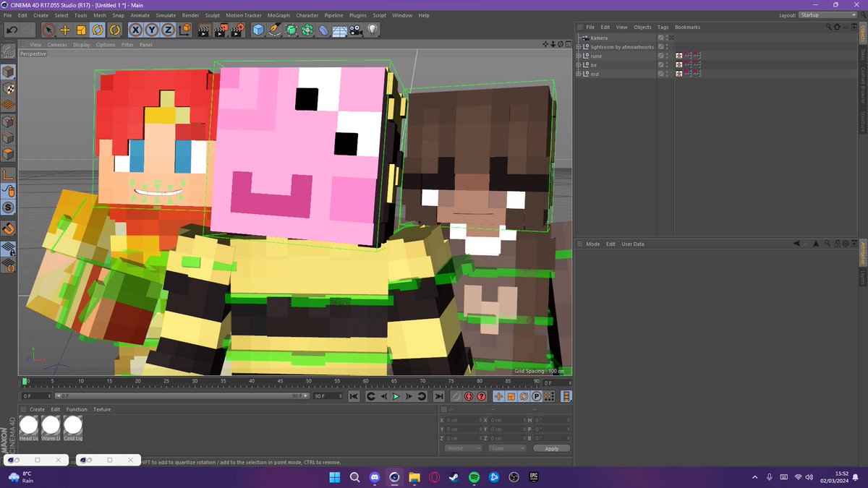
Task: Click the Undo arrow icon
Action: [12, 30]
